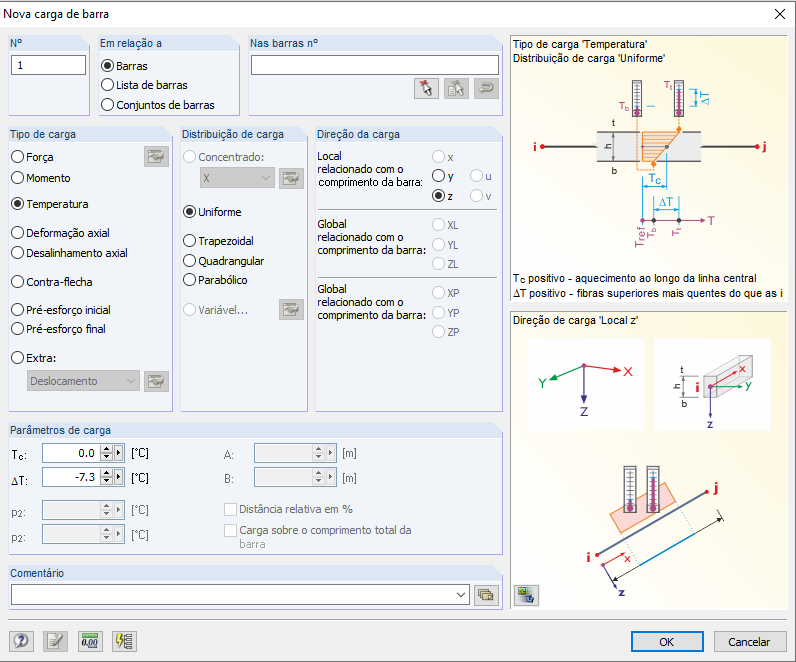
Task: Open ΔT value arrow menu
Action: pyautogui.click(x=119, y=477)
